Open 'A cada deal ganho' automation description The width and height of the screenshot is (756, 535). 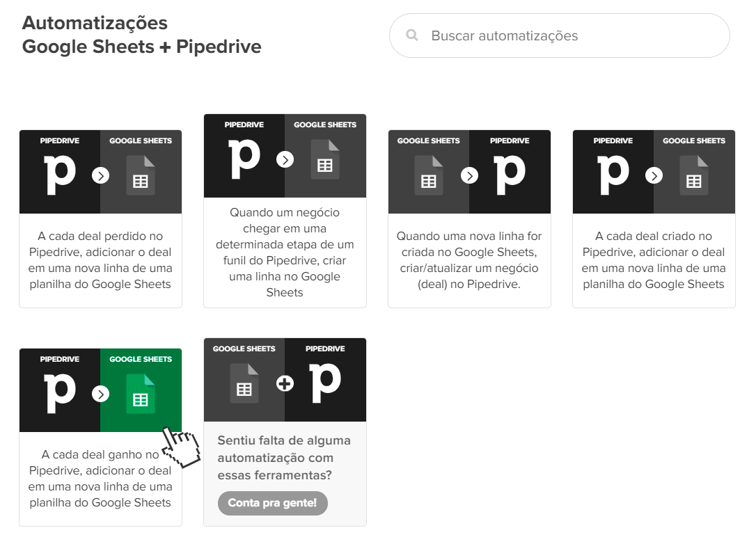[100, 478]
